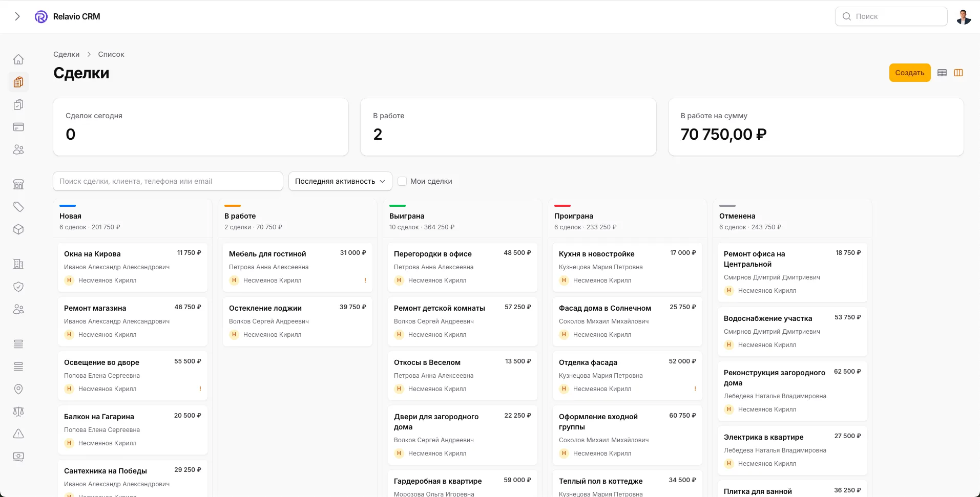
Task: Open the monitor sidebar icon at the bottom
Action: 18,457
